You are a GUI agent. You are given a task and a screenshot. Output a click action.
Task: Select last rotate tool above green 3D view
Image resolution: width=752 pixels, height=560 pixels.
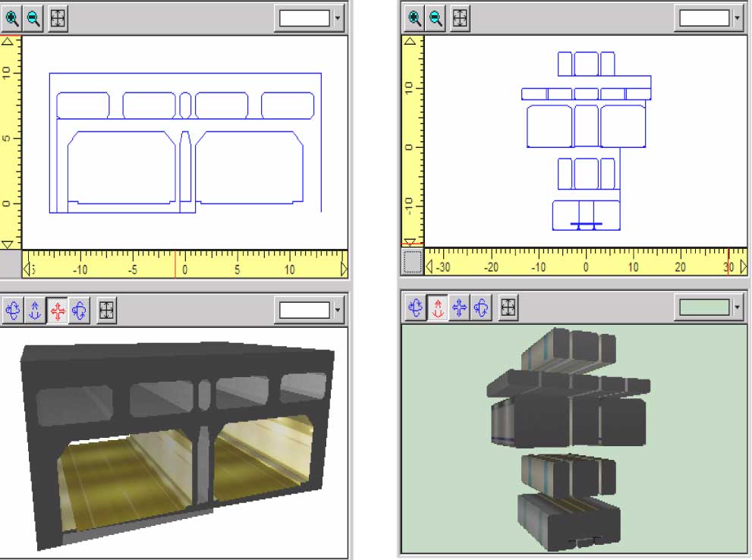[x=481, y=307]
